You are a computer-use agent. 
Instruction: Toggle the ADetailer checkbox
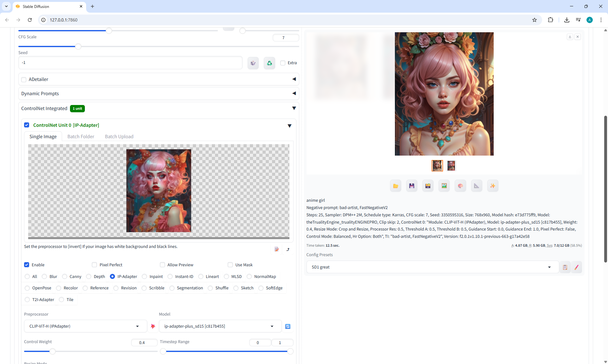(24, 79)
